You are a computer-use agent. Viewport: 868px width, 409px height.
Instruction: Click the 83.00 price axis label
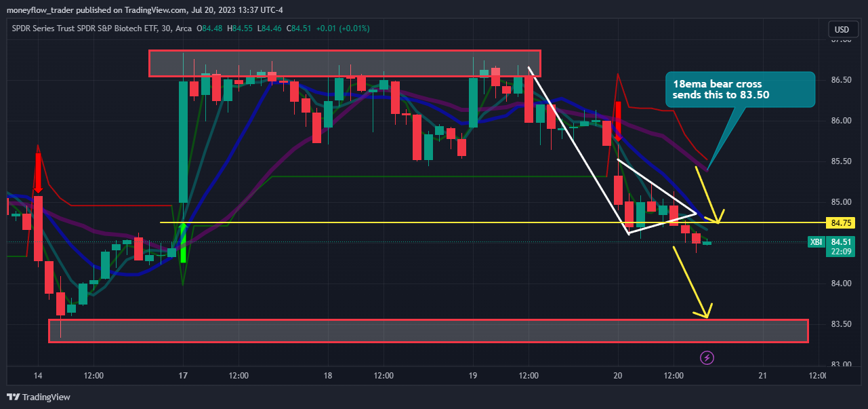click(x=841, y=364)
